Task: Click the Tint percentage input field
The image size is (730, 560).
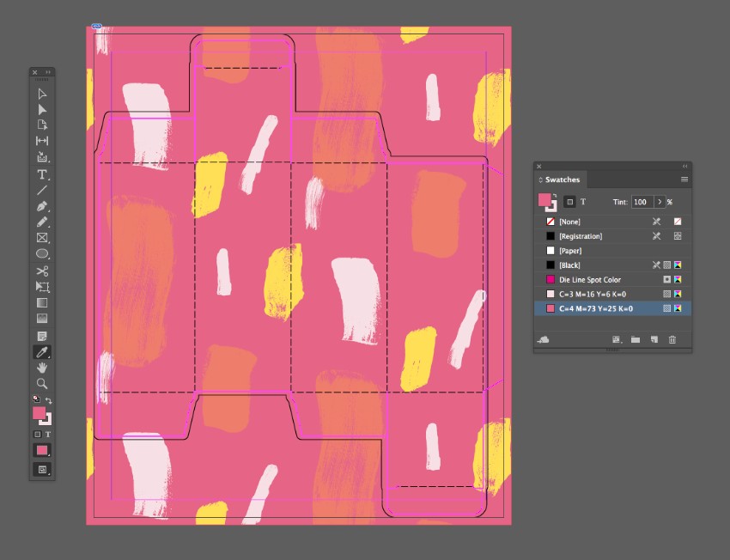Action: (x=641, y=202)
